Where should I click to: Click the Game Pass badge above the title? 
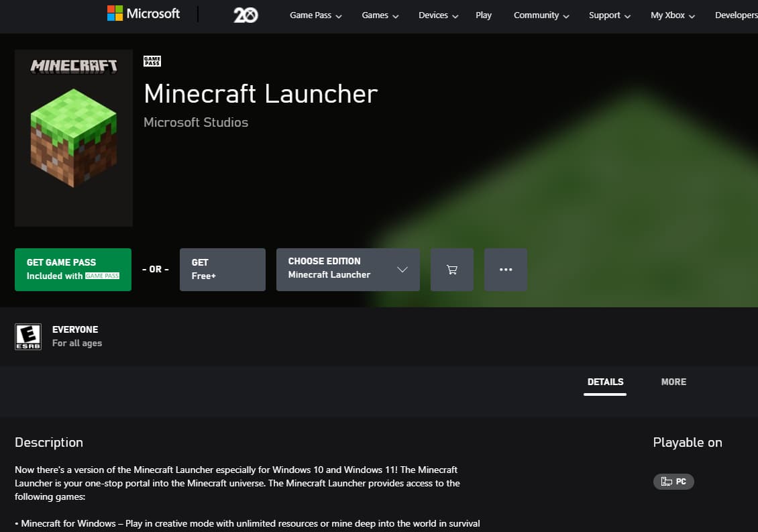click(152, 61)
